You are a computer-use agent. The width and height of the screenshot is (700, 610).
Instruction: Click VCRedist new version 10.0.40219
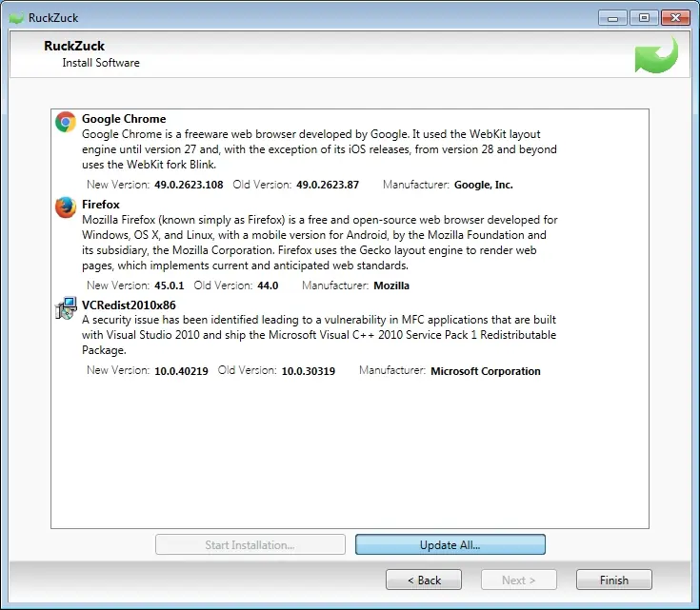(x=181, y=371)
